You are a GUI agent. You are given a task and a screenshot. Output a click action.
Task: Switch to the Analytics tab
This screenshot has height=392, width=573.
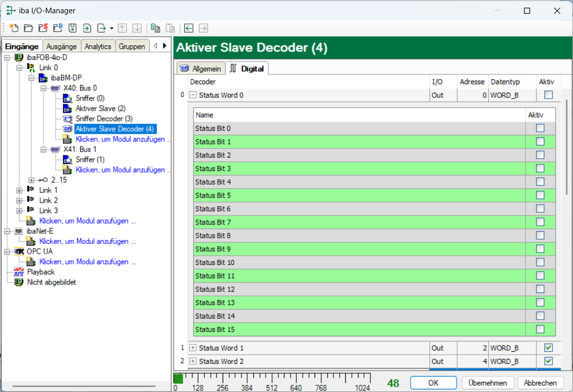tap(98, 46)
